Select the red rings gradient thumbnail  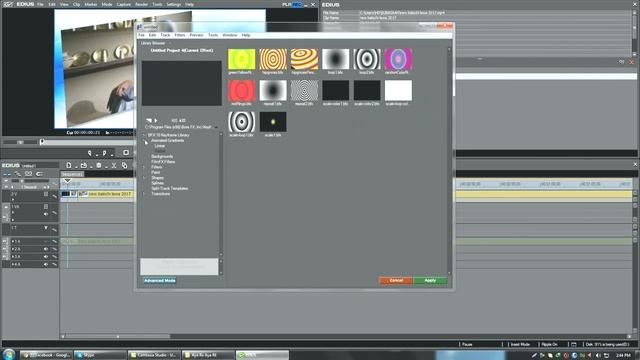(x=242, y=91)
